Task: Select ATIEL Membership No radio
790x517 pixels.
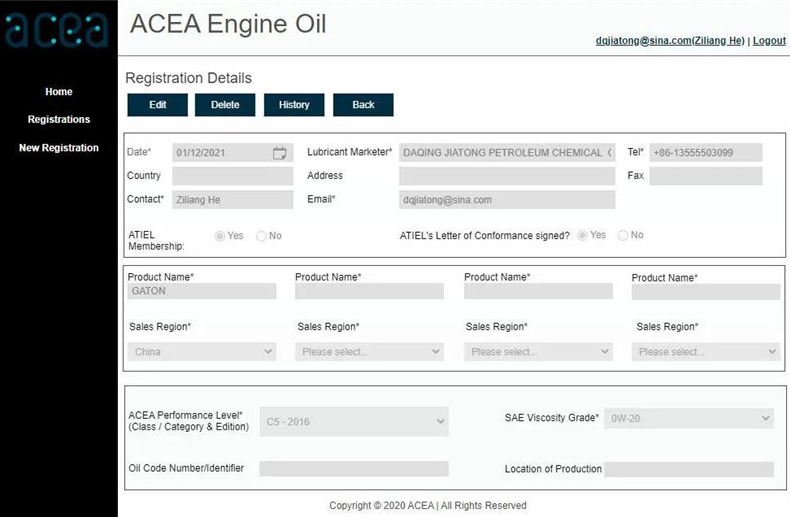Action: [261, 236]
